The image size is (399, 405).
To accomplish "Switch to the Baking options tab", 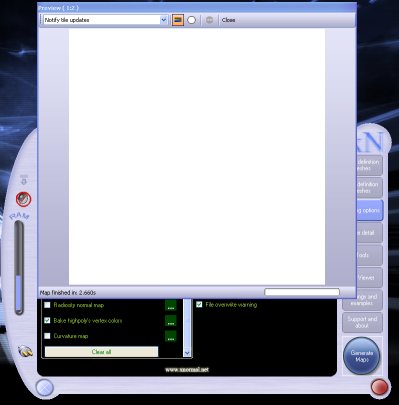I will point(370,210).
